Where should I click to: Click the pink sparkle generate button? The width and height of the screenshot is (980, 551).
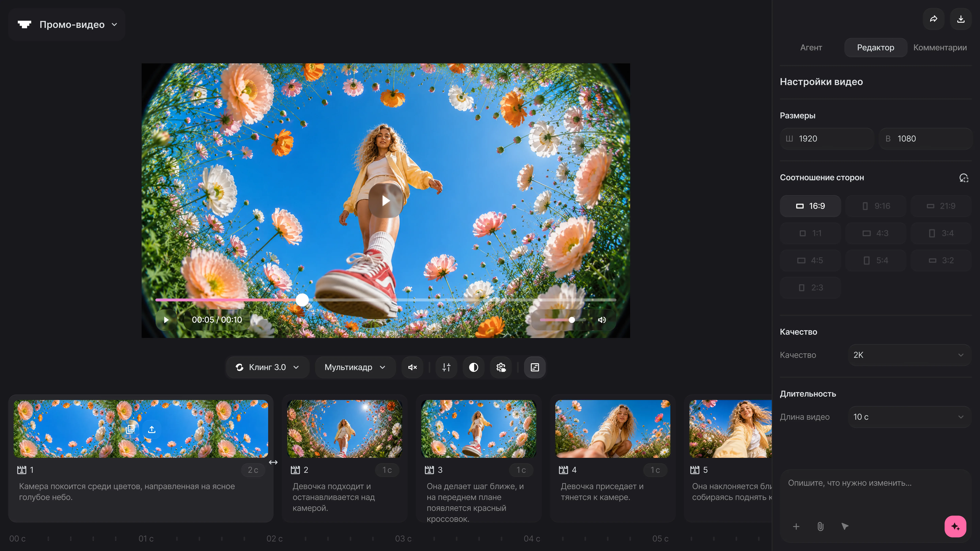tap(955, 526)
